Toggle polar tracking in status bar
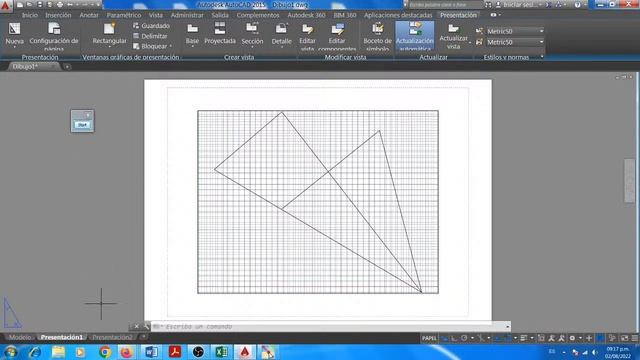Screen dimensions: 640x360 tap(464, 338)
